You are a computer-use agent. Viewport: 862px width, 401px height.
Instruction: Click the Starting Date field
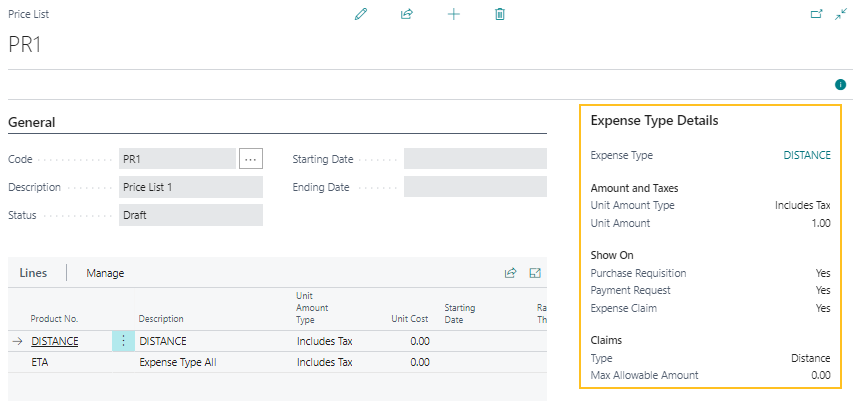click(x=475, y=159)
